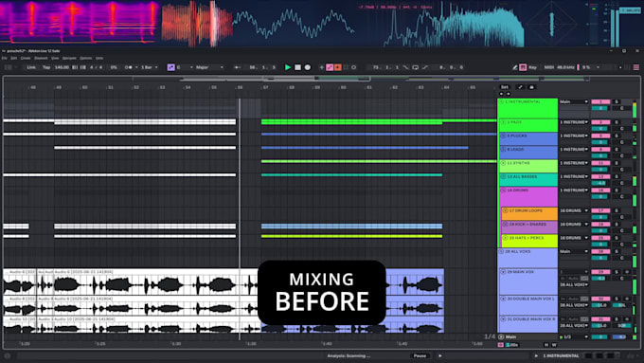The height and width of the screenshot is (363, 644).
Task: Open the Edit menu
Action: (x=14, y=59)
